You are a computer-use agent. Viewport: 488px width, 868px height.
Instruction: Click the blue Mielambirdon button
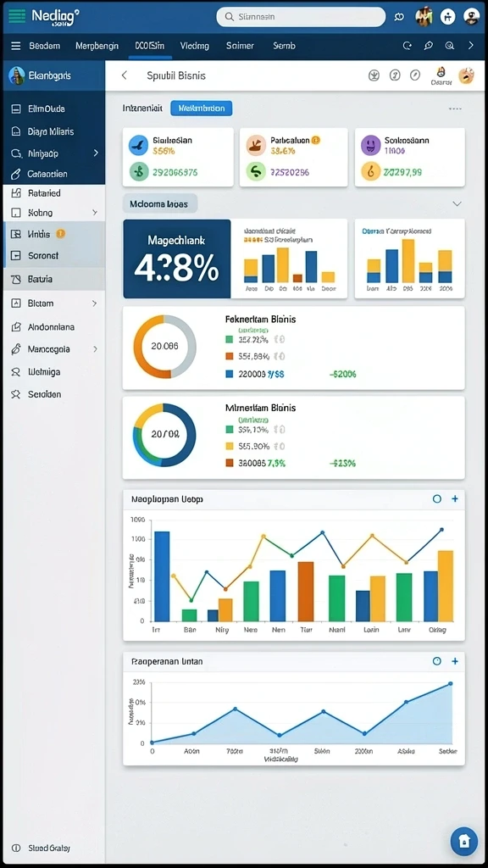click(202, 108)
